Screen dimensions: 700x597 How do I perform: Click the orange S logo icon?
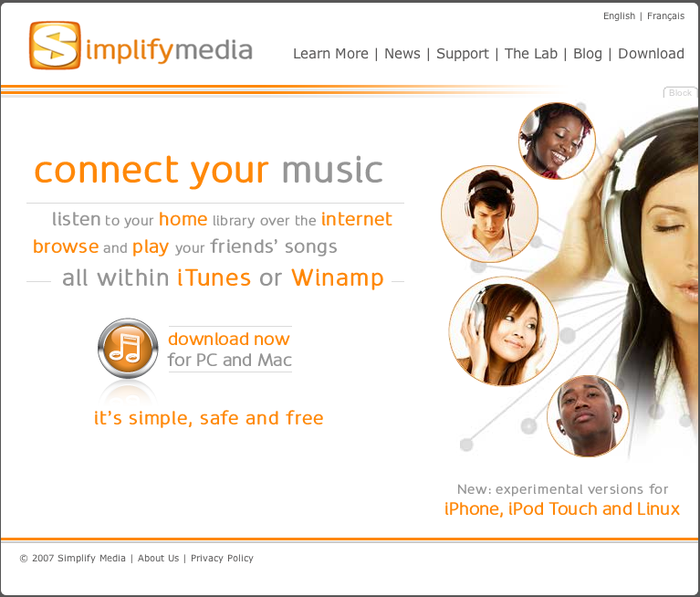click(x=55, y=45)
